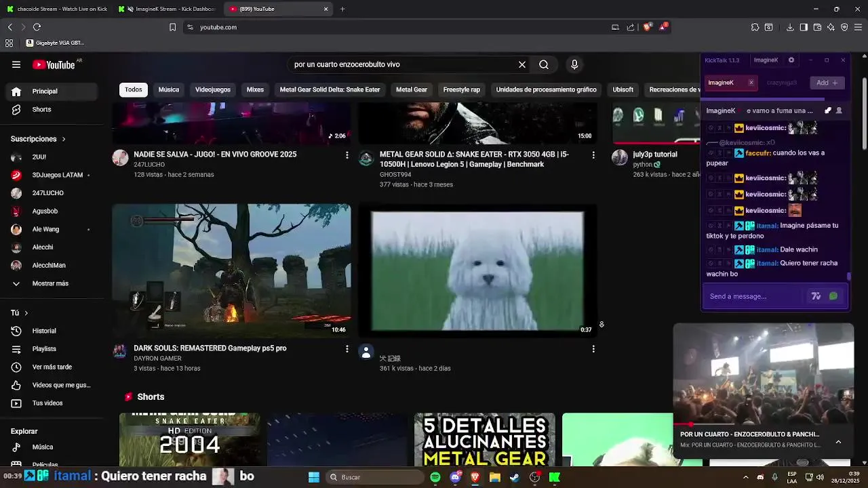Toggle KickTalk users icon in stream header
The width and height of the screenshot is (868, 488).
coord(839,110)
